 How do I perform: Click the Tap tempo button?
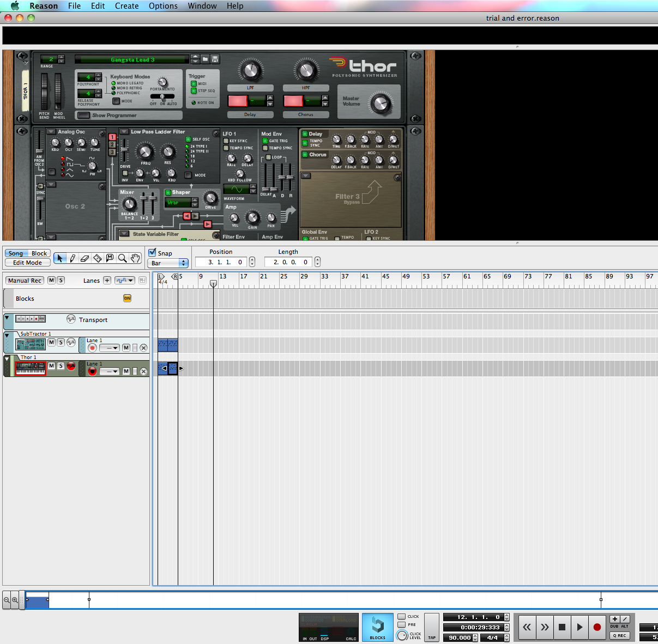[x=432, y=627]
